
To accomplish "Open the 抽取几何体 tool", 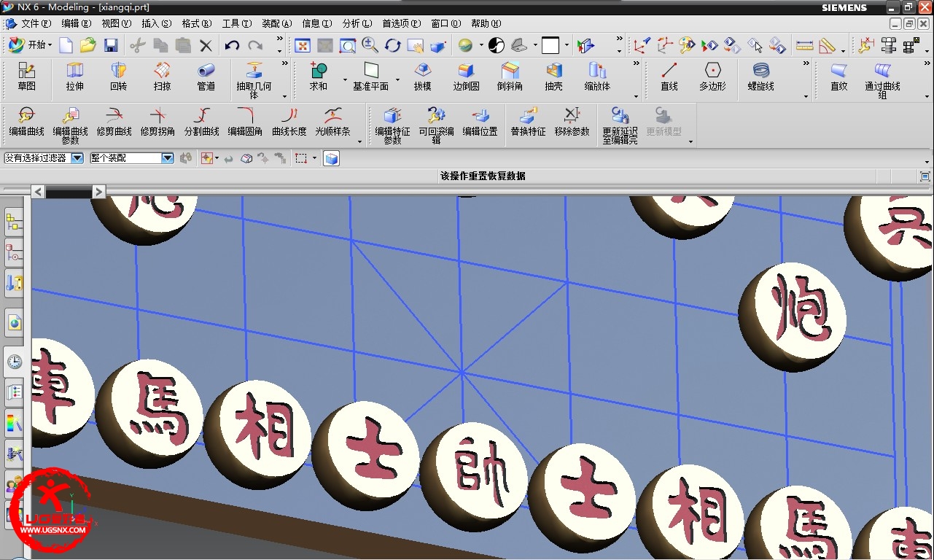I will [254, 81].
